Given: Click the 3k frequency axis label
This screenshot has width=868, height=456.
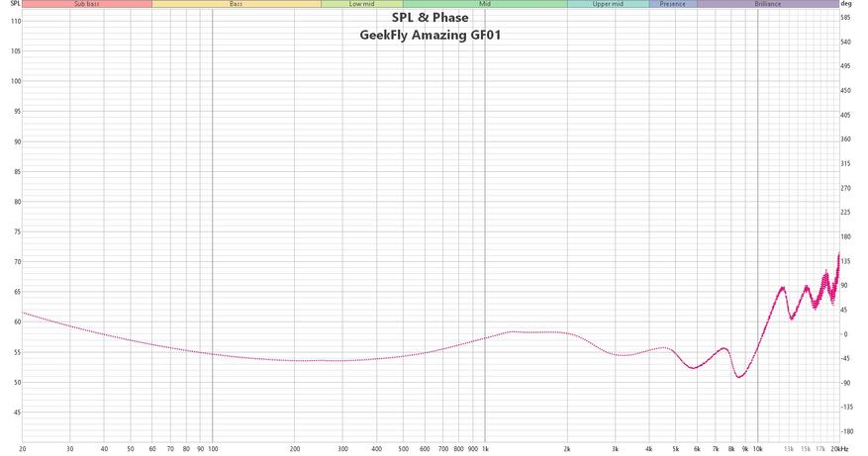Looking at the screenshot, I should (616, 449).
